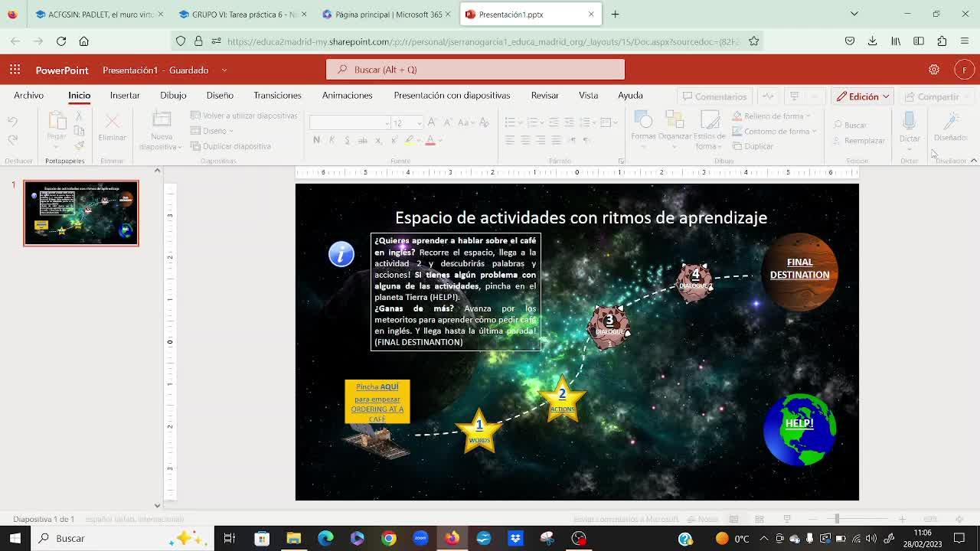
Task: Open the Edición mode dropdown
Action: [x=863, y=96]
